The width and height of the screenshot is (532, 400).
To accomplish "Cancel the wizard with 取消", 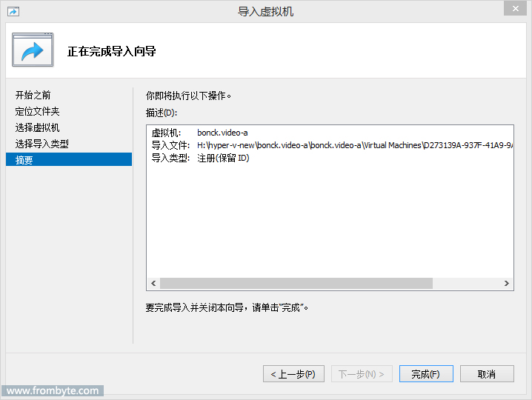I will point(487,374).
